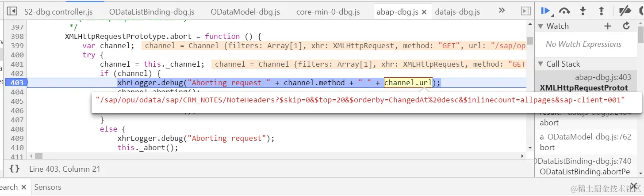Click the XMLHttpRequestPrototype.abort function line
This screenshot has width=644, height=196.
pyautogui.click(x=164, y=36)
